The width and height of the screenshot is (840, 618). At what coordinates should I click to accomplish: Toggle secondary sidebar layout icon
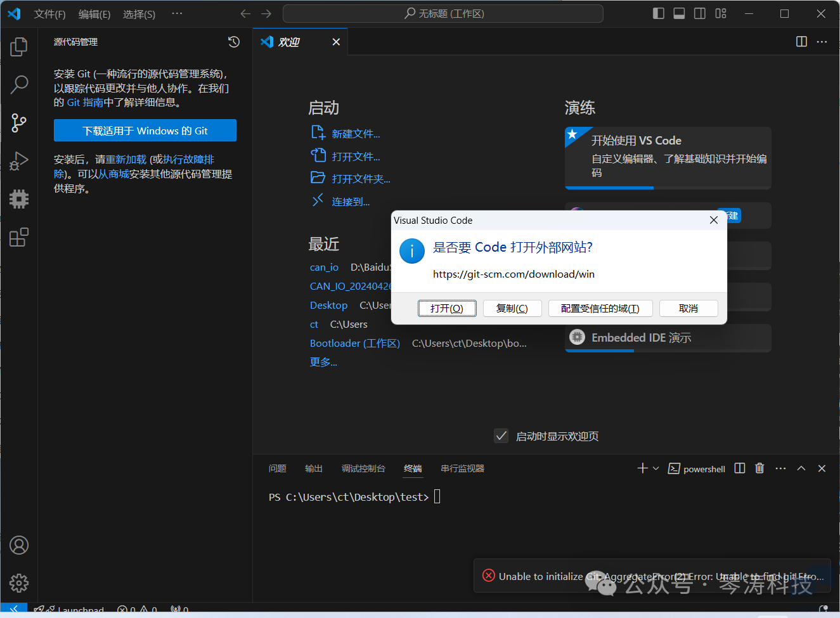click(700, 13)
